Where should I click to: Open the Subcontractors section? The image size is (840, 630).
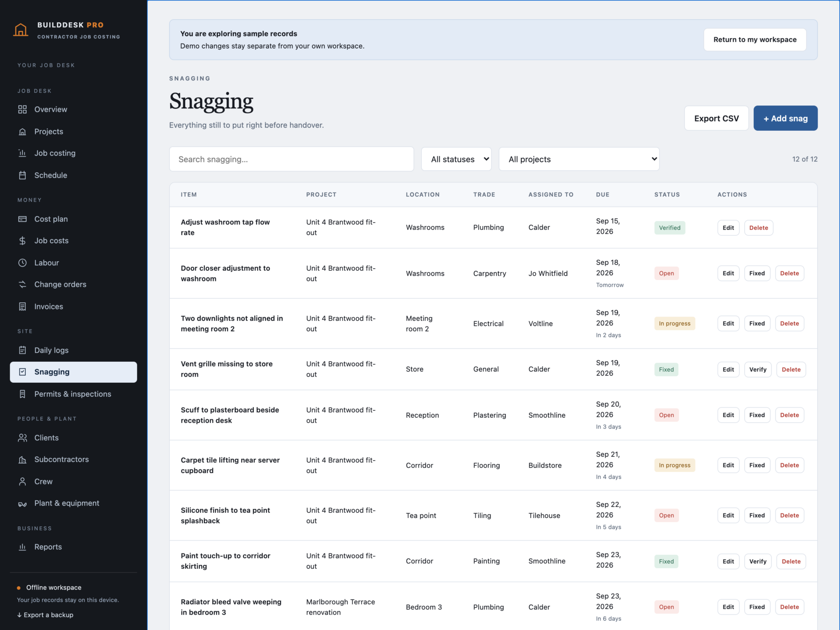click(x=73, y=459)
